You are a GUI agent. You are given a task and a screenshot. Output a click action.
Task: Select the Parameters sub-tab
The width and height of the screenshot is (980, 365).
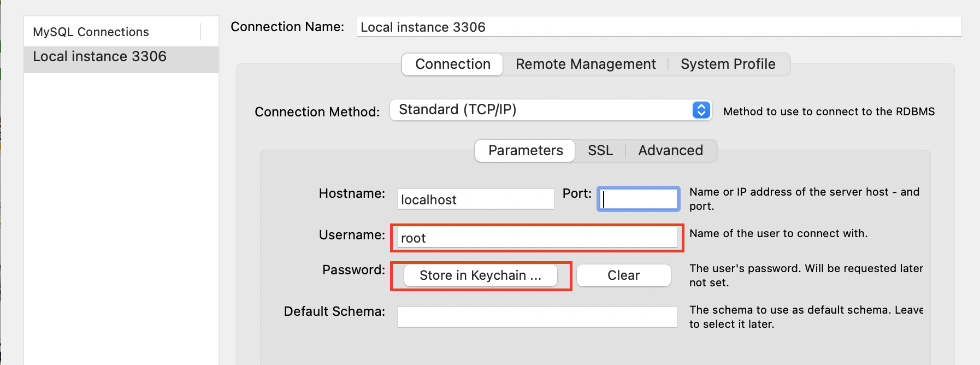[x=525, y=151]
